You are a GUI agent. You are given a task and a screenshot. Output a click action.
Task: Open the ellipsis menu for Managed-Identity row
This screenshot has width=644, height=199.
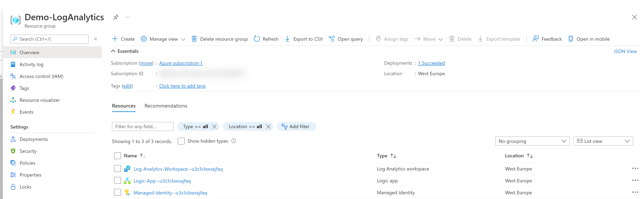[635, 192]
